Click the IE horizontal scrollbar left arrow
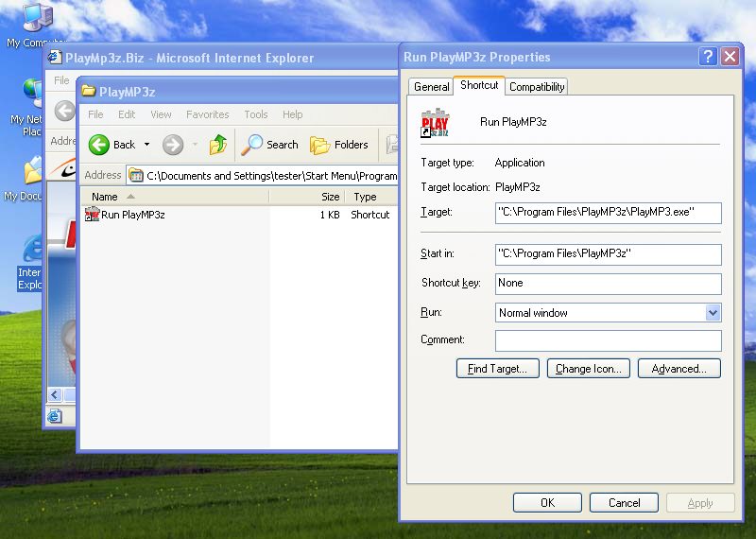Viewport: 756px width, 539px height. click(x=55, y=394)
